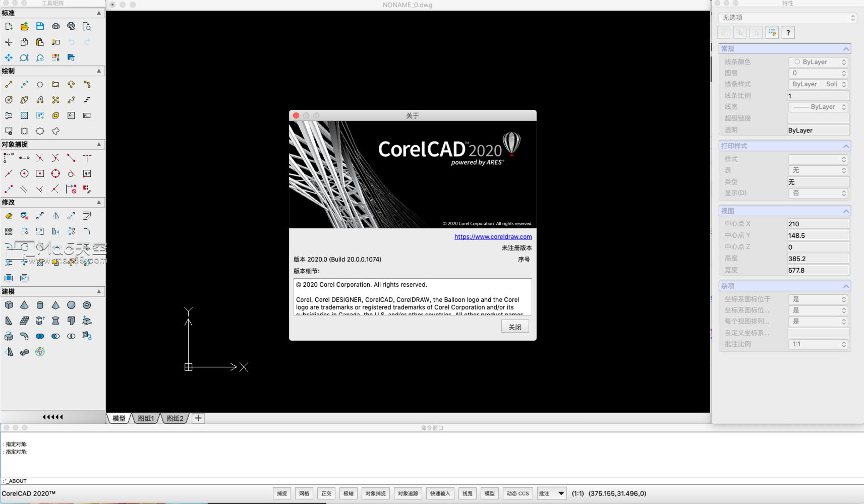Click the 线条比例 input field
The image size is (864, 504).
click(x=818, y=96)
